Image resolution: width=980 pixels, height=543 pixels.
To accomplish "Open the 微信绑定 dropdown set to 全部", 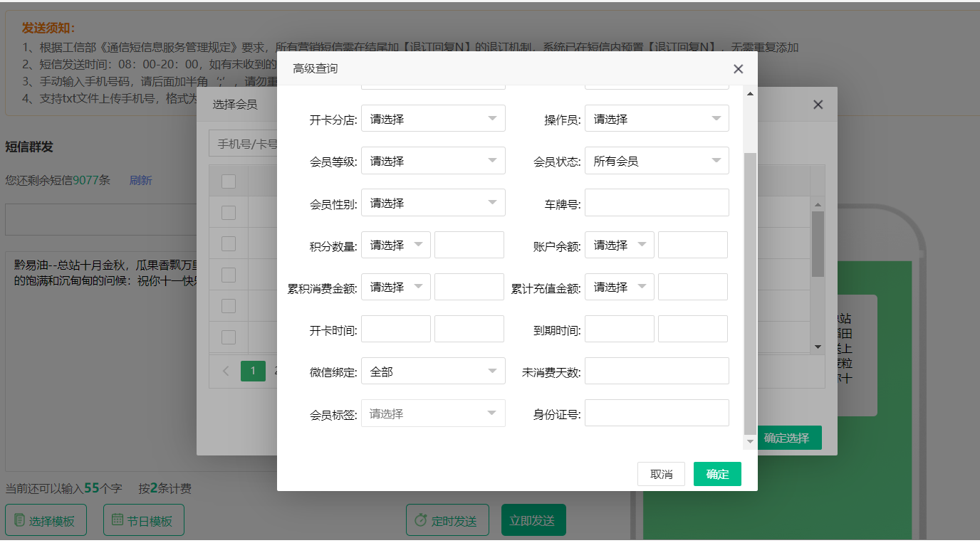I will coord(433,370).
